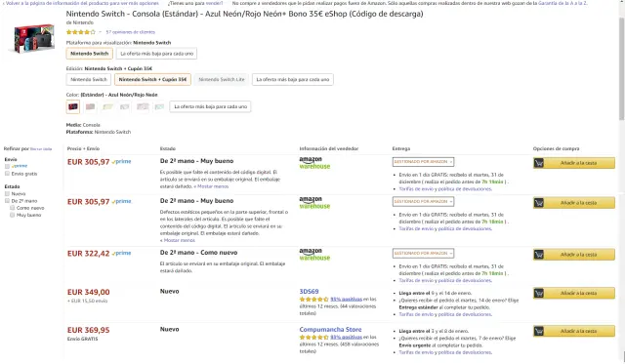Select the second color swatch option

coord(91,106)
